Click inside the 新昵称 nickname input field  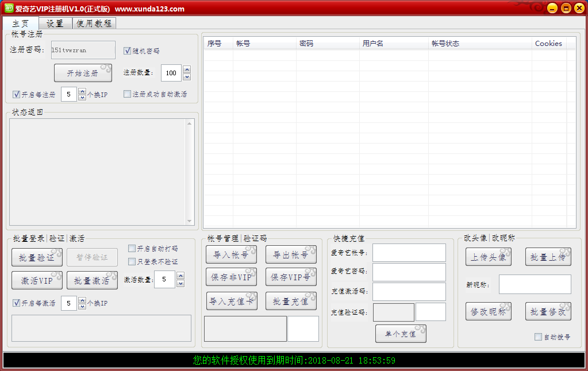534,284
